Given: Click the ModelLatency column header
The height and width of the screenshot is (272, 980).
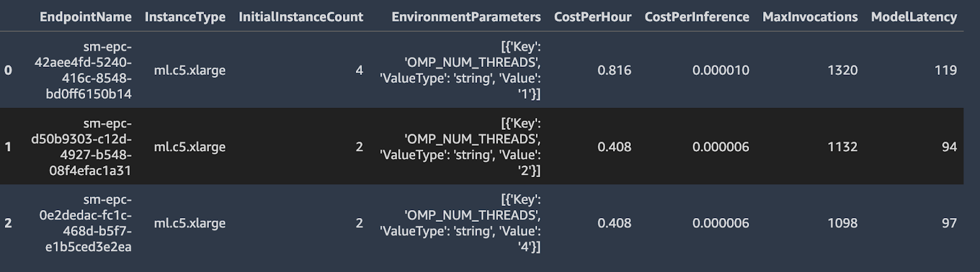Looking at the screenshot, I should [913, 17].
